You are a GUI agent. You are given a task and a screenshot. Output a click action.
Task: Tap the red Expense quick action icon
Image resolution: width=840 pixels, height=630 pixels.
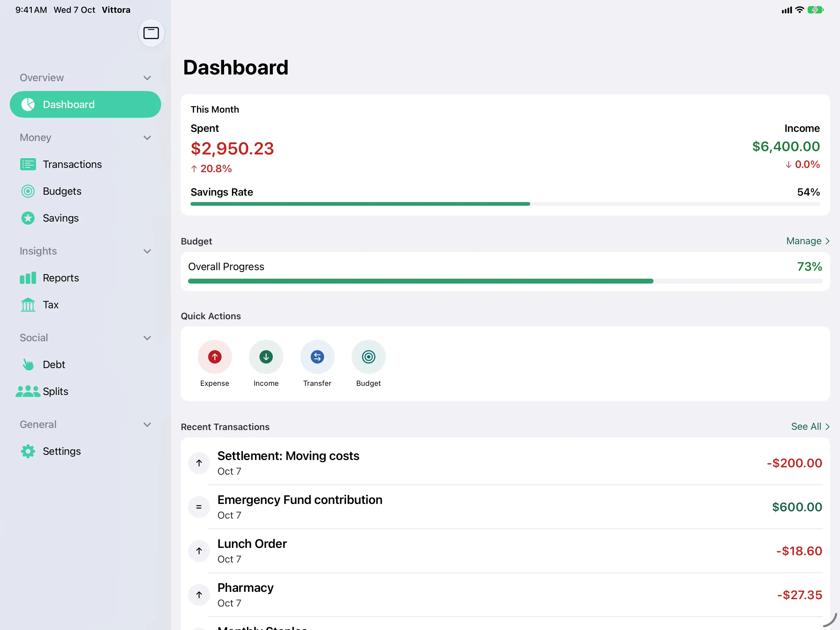215,357
